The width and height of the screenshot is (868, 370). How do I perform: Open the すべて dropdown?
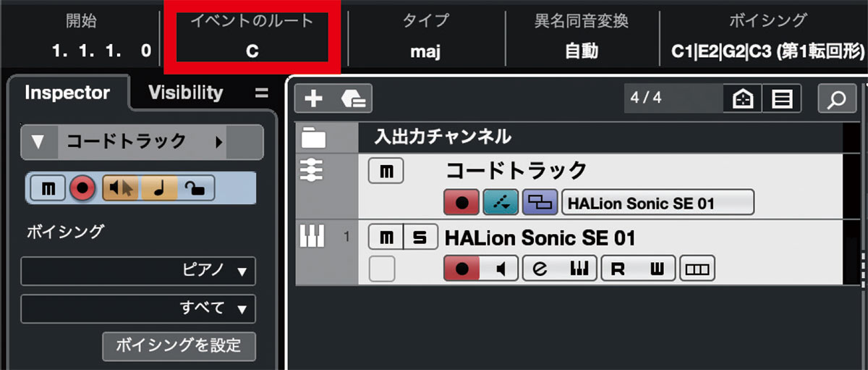click(138, 308)
